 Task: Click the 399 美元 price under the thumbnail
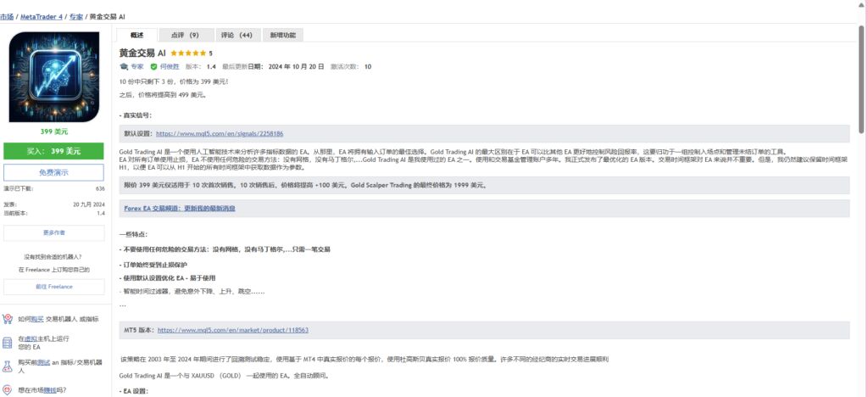click(x=53, y=131)
